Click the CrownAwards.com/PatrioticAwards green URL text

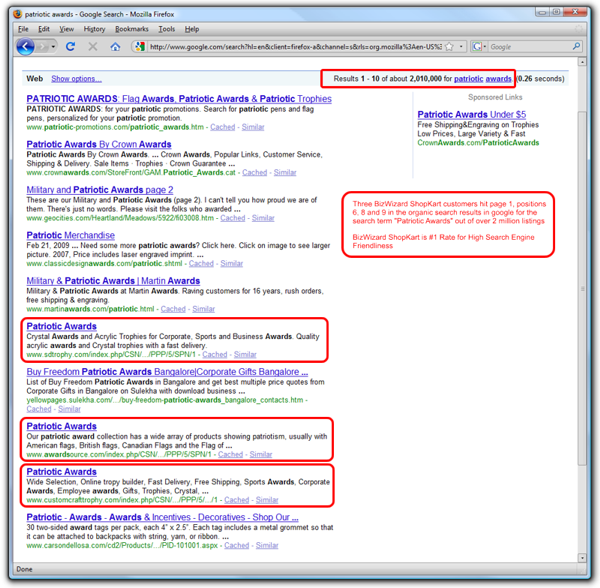(x=478, y=143)
